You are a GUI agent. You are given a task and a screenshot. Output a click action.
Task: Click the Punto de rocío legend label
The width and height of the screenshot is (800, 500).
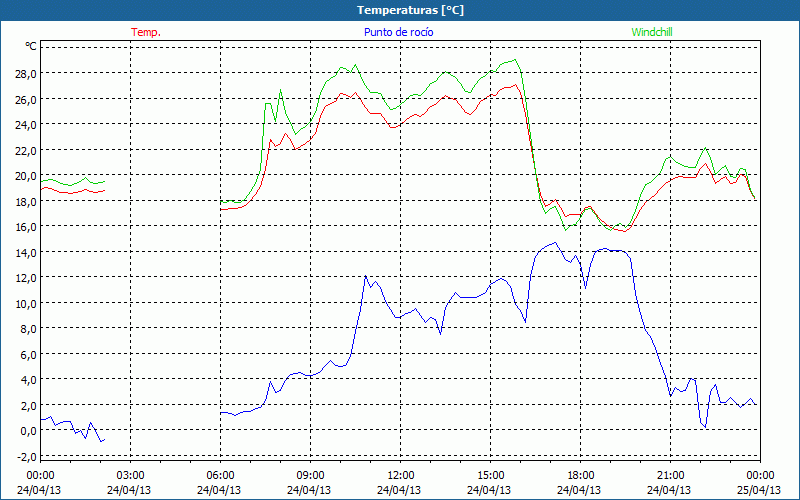[x=399, y=32]
